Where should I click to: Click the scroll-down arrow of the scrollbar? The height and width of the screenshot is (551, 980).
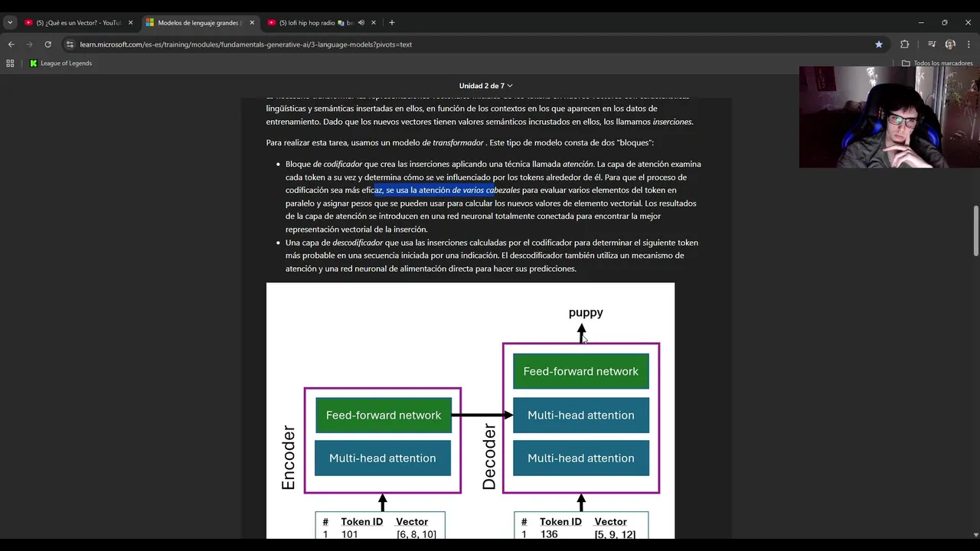pos(975,534)
